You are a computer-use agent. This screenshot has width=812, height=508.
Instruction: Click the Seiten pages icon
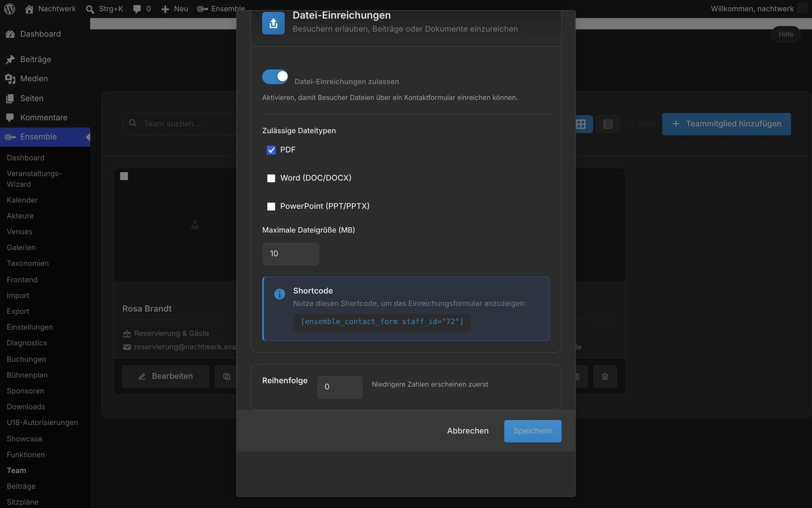click(10, 99)
